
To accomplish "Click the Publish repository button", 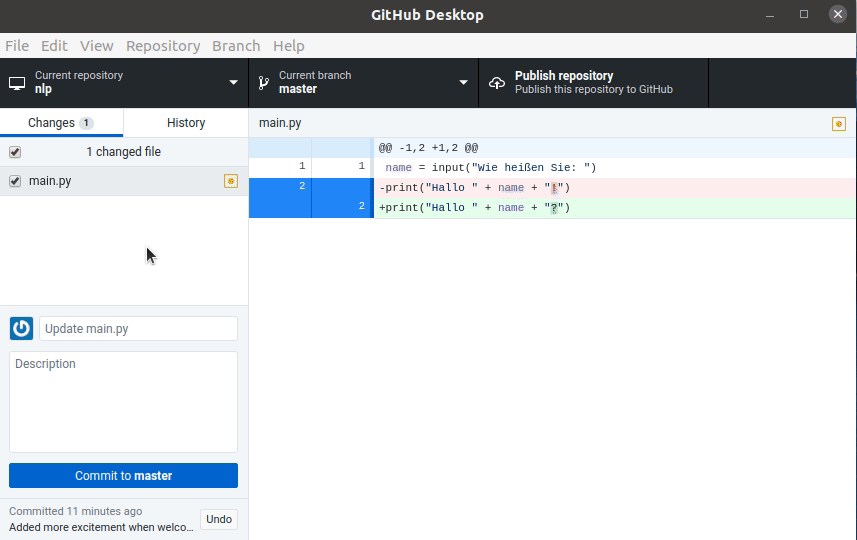I will [594, 83].
